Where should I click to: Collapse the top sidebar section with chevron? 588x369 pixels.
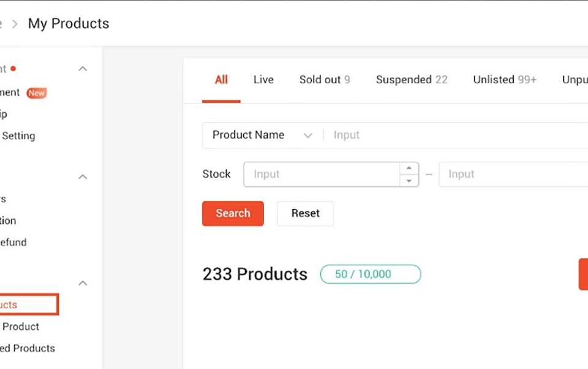point(83,69)
